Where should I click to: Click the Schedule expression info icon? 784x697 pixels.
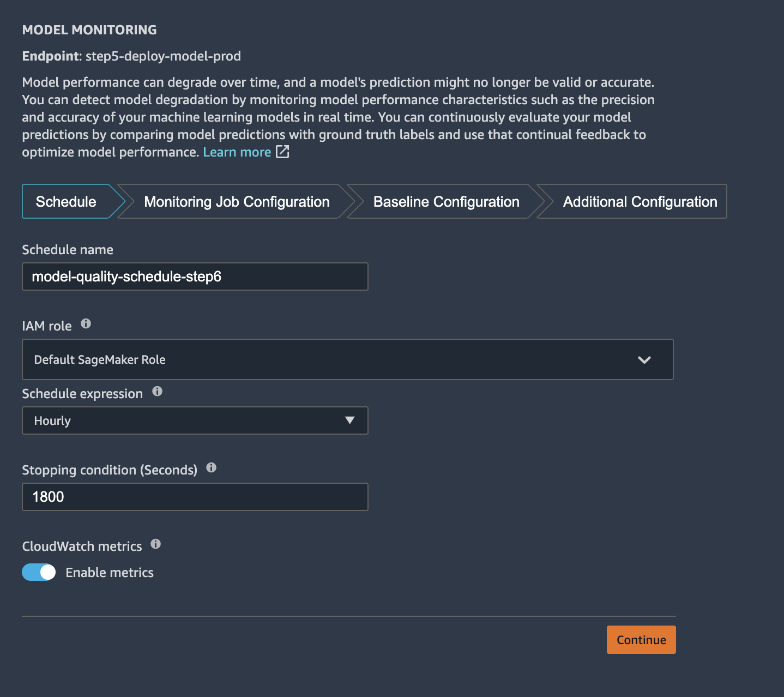[x=157, y=391]
